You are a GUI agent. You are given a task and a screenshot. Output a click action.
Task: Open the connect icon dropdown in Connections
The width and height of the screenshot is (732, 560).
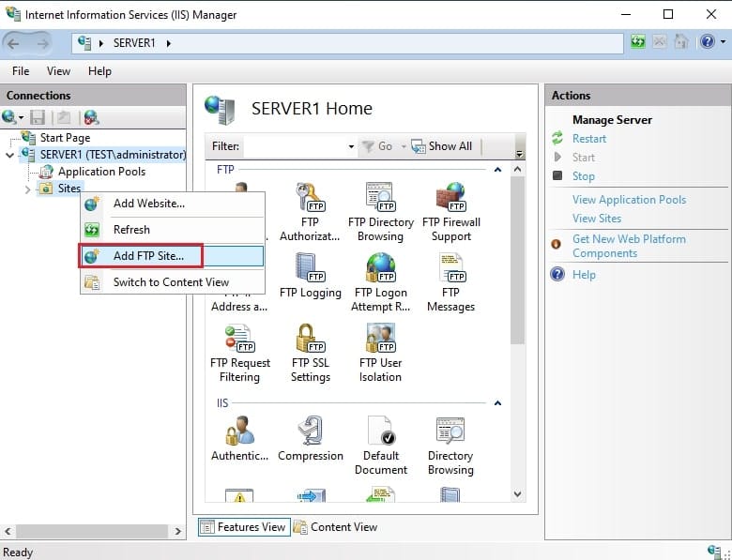(x=21, y=117)
